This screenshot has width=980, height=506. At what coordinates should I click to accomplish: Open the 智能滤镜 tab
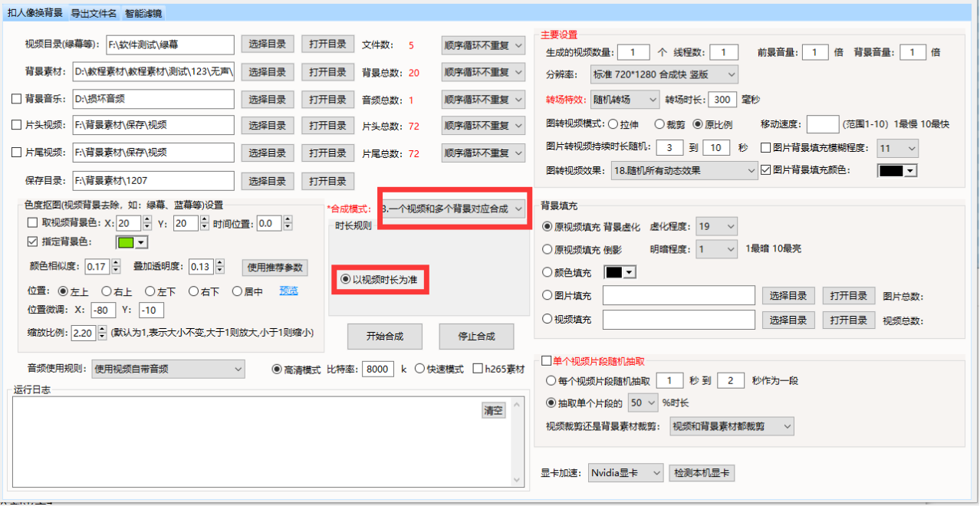[143, 13]
